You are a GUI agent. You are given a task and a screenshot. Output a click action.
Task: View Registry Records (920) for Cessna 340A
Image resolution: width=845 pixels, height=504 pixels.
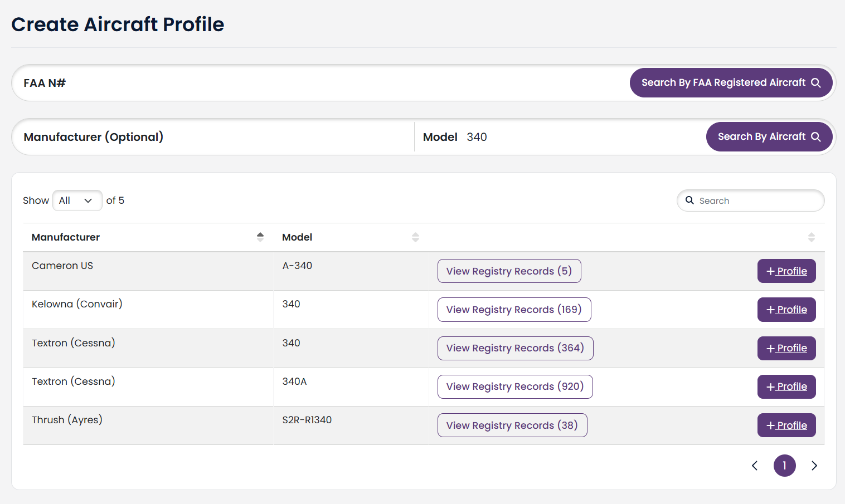click(515, 386)
